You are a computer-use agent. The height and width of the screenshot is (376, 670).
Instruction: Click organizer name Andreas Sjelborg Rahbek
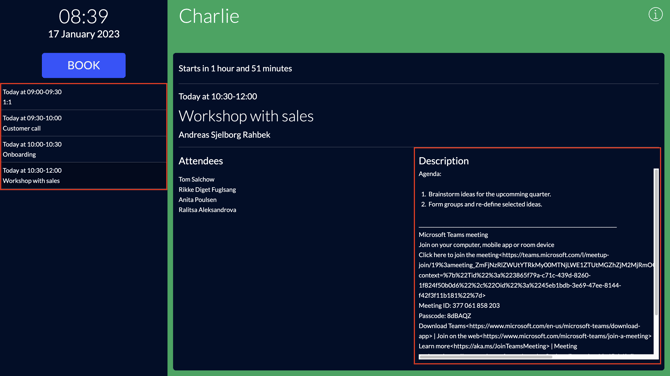tap(224, 135)
